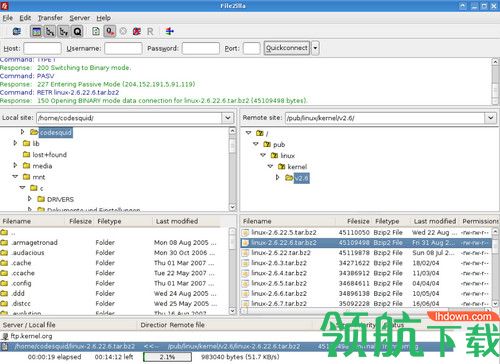Screen dimensions: 500x364
Task: Click the lost+found folder icon
Action: coord(27,154)
